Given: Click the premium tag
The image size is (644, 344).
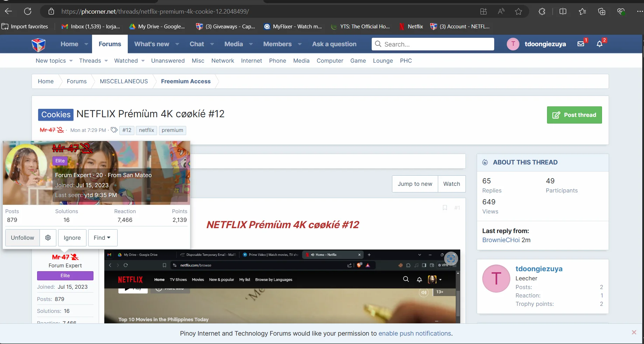Looking at the screenshot, I should [x=172, y=130].
